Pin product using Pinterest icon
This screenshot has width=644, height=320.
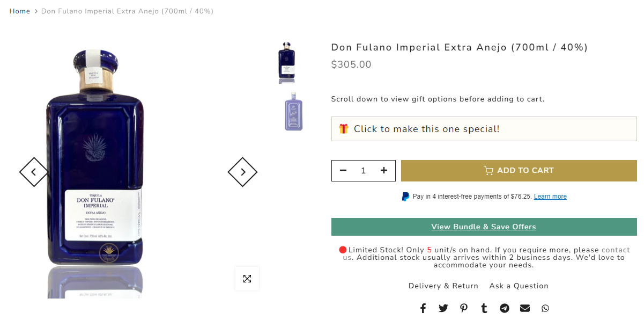tap(464, 308)
